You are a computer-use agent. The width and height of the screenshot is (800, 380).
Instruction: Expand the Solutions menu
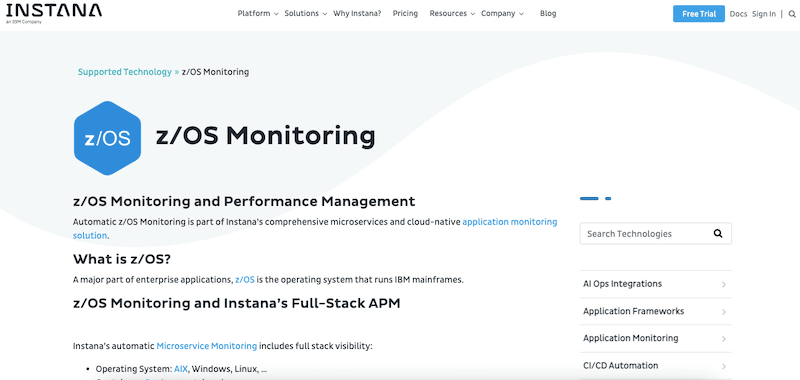tap(305, 14)
